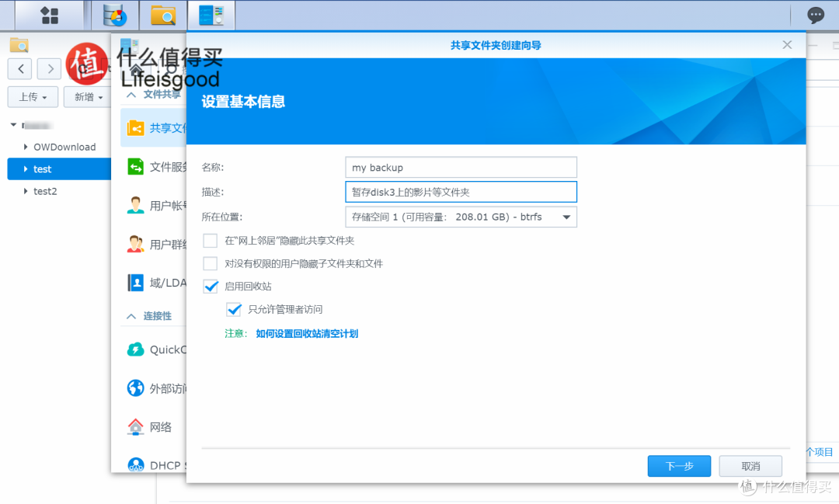Toggle hide folder in 网上邻居 checkbox
Screen dimensions: 839x504
pos(211,241)
